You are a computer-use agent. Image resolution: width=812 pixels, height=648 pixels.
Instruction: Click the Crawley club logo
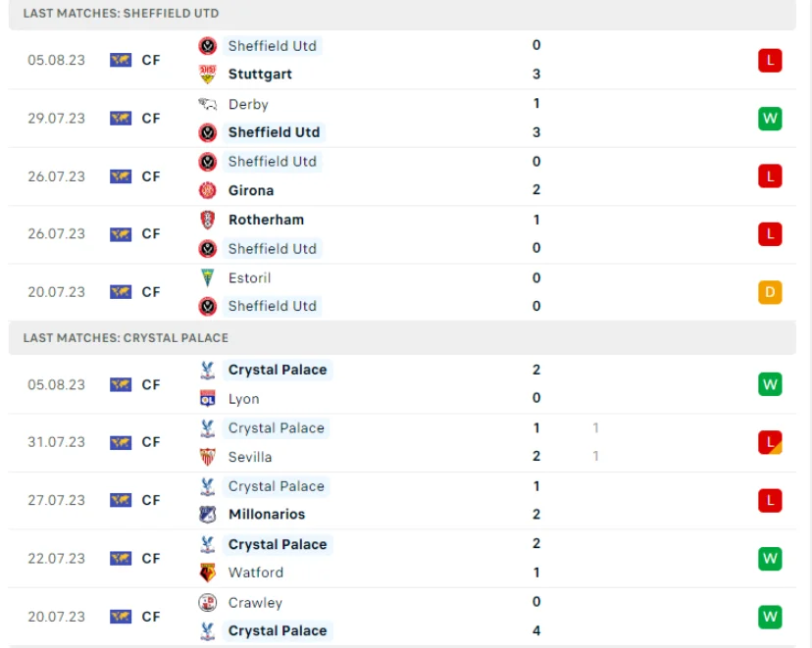[207, 602]
